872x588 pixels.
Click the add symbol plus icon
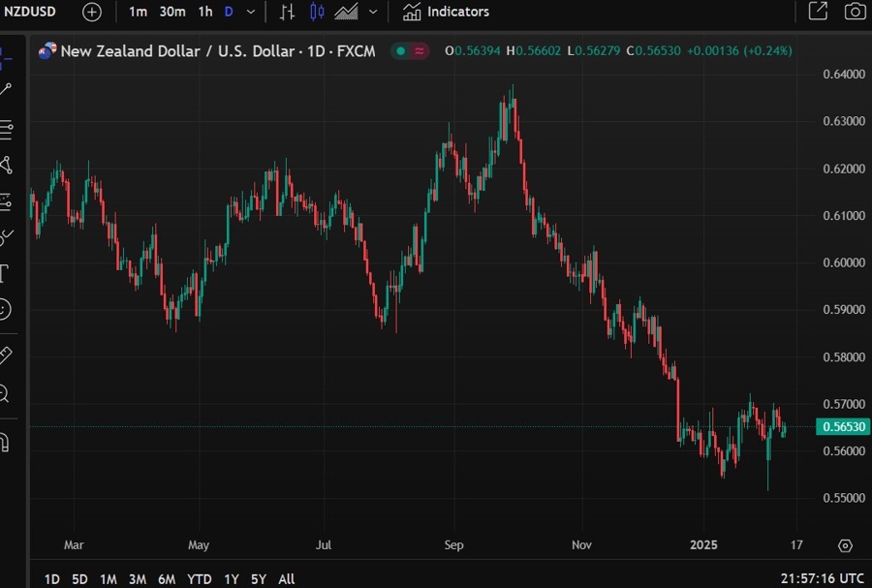click(x=91, y=12)
